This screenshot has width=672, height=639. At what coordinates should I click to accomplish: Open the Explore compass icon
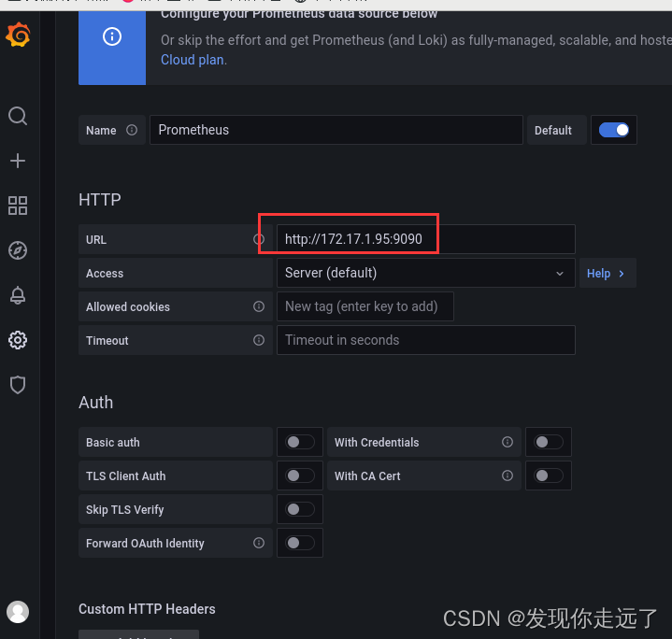(18, 250)
